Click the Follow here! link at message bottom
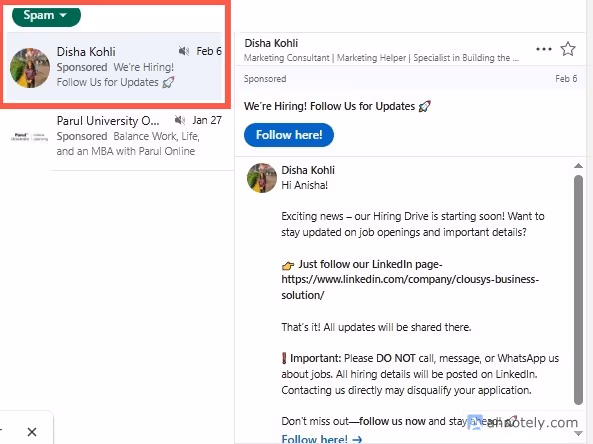This screenshot has height=444, width=593. tap(321, 439)
